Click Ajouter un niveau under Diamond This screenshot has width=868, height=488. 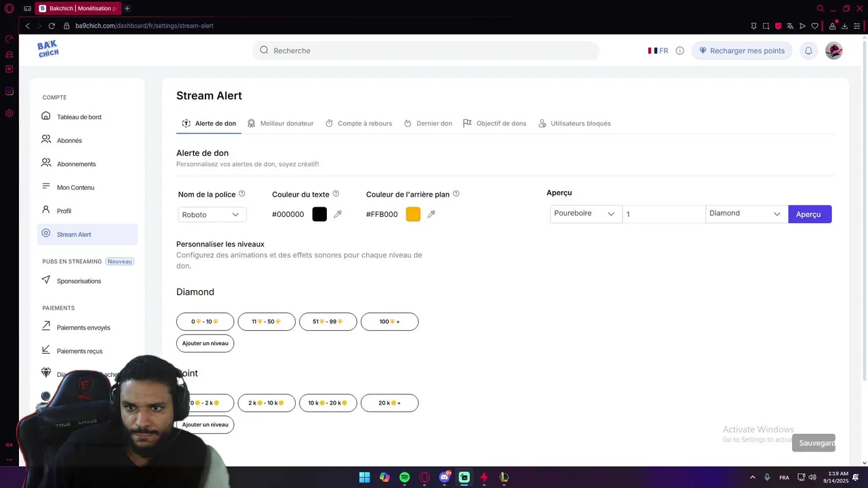(x=205, y=344)
